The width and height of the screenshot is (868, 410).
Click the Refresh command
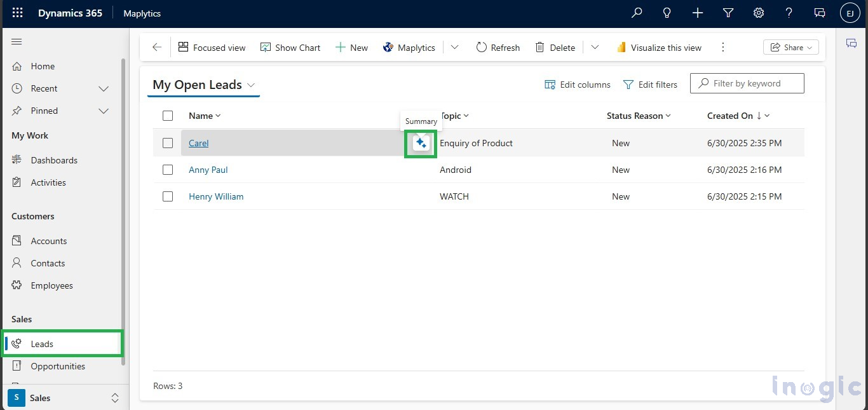(498, 48)
